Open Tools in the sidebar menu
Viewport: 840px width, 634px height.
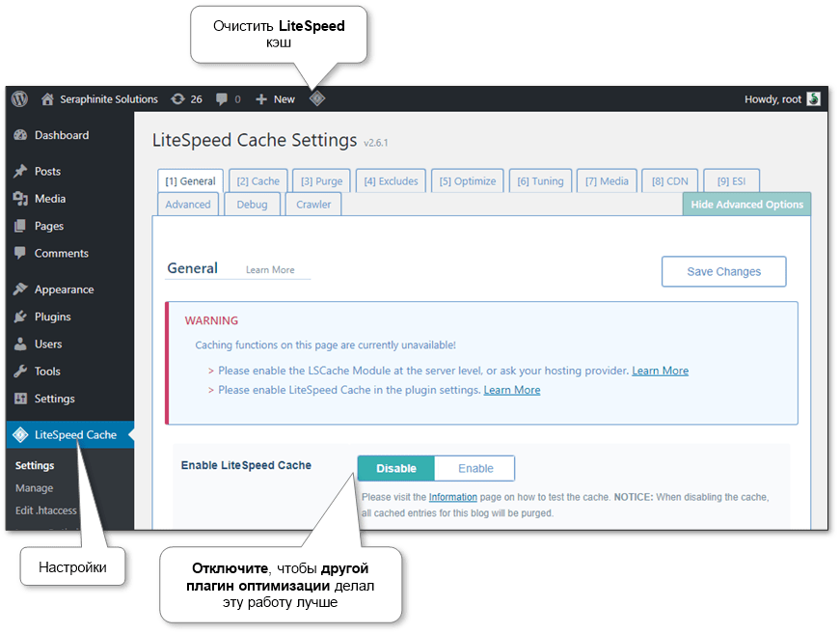click(x=47, y=372)
